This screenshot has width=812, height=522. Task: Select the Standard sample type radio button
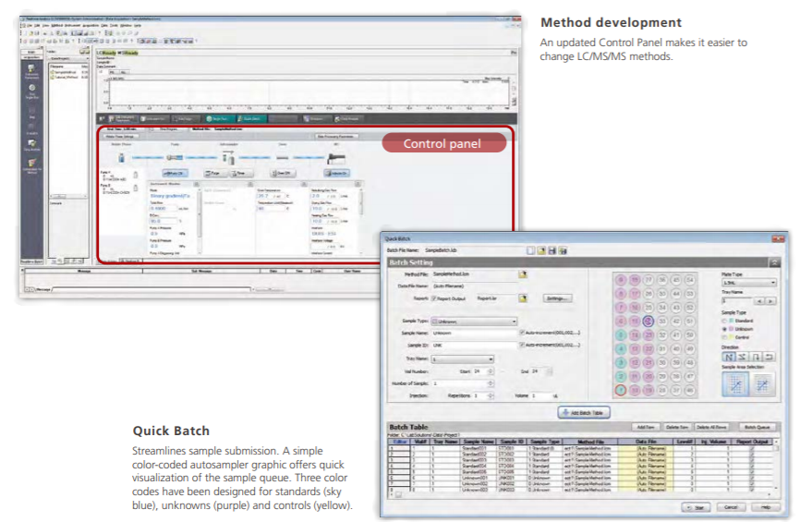coord(724,322)
